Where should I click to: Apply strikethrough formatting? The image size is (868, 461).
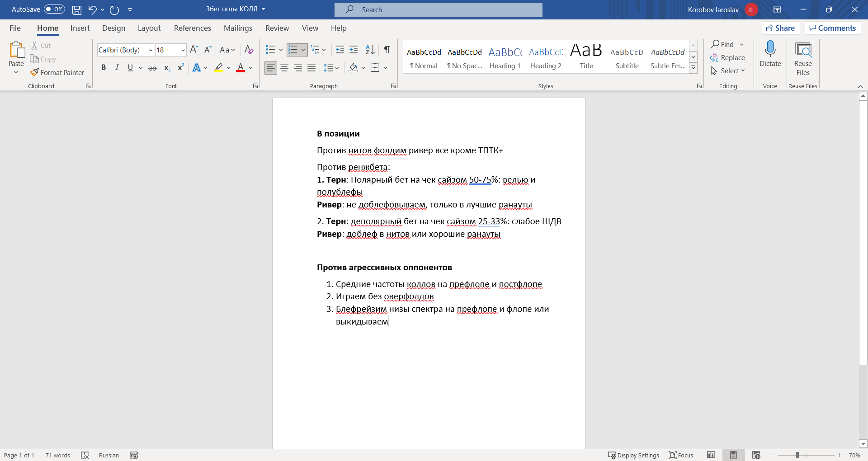click(153, 68)
